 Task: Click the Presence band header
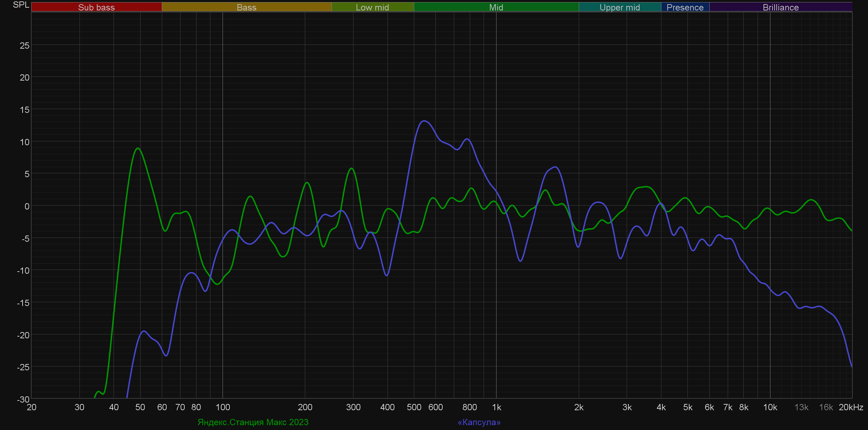click(x=685, y=7)
